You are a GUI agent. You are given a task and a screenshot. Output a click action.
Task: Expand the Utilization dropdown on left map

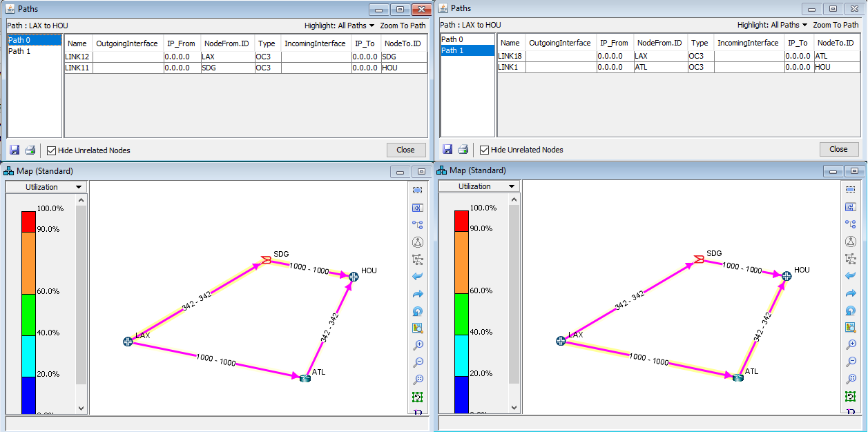pyautogui.click(x=47, y=187)
